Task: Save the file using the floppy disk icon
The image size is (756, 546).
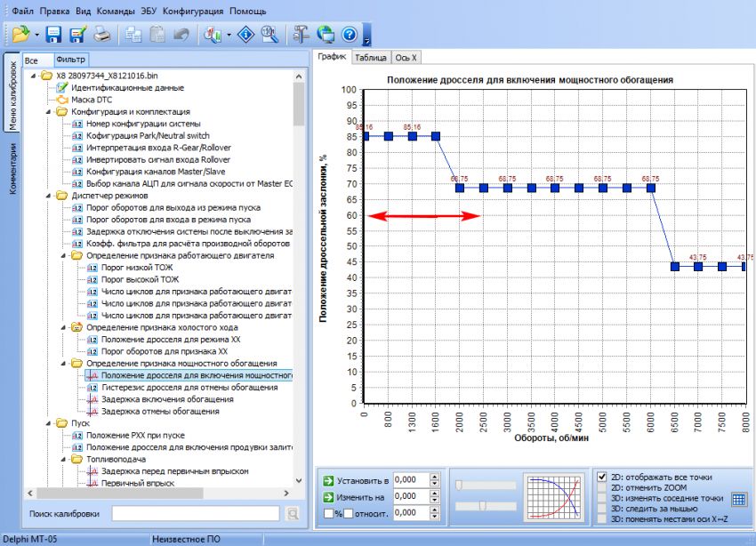Action: click(x=53, y=34)
